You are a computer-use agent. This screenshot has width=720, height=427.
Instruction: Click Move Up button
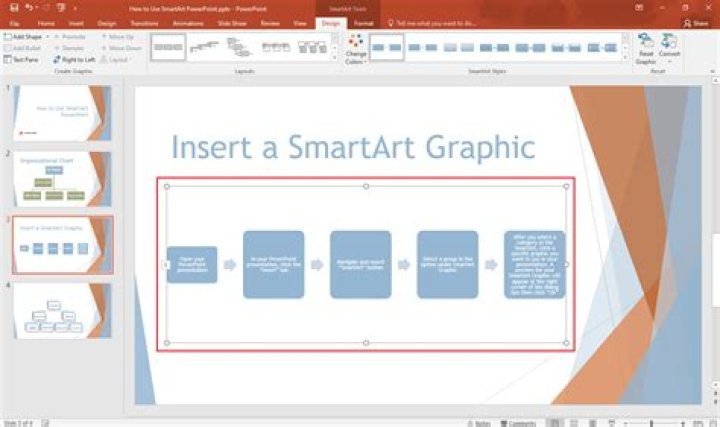point(118,36)
